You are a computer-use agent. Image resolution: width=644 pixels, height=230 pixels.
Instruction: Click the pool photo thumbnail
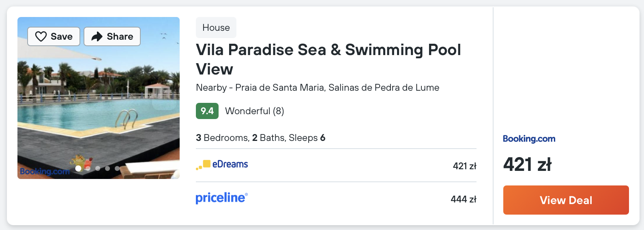pos(99,98)
